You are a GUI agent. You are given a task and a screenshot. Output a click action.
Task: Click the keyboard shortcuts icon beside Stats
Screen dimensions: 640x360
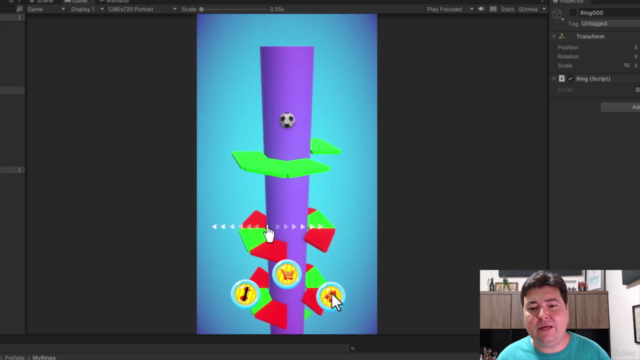coord(493,9)
